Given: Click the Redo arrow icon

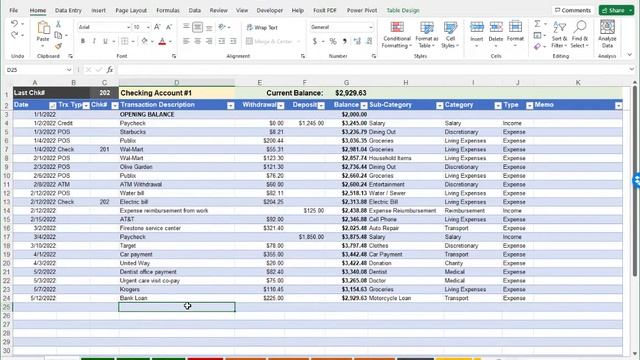Looking at the screenshot, I should point(14,35).
